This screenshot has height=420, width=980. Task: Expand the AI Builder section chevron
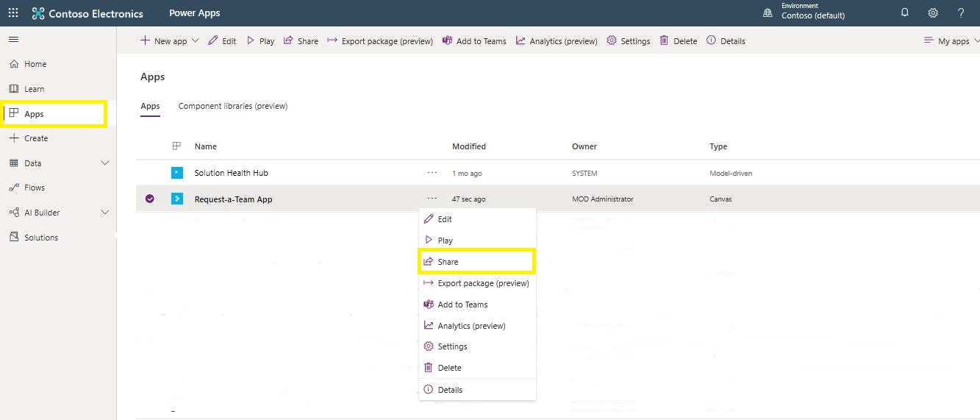pos(104,213)
